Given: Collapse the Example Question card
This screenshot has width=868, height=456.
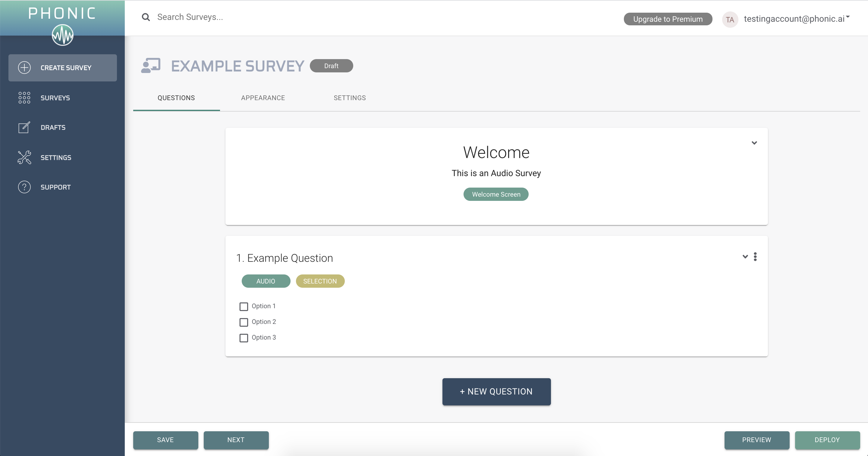Looking at the screenshot, I should click(745, 257).
